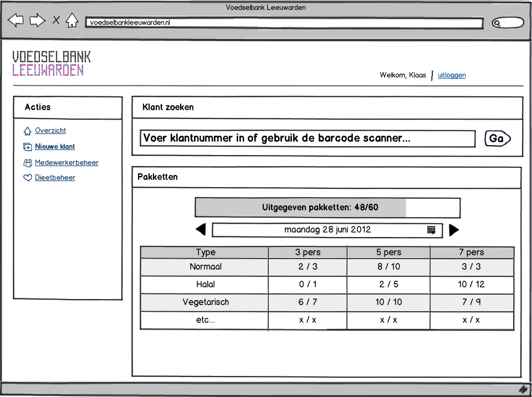This screenshot has height=397, width=532.
Task: Click the cell showing 2 / 5
Action: pos(388,285)
